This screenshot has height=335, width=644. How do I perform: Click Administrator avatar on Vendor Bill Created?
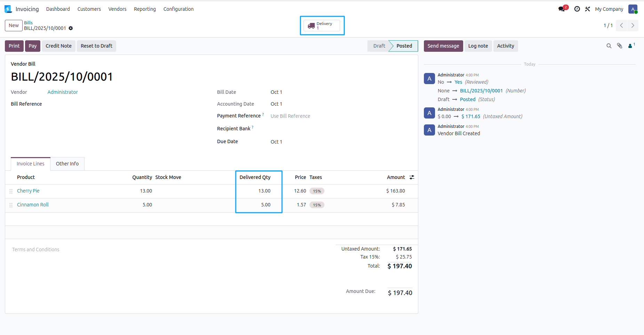pyautogui.click(x=429, y=130)
